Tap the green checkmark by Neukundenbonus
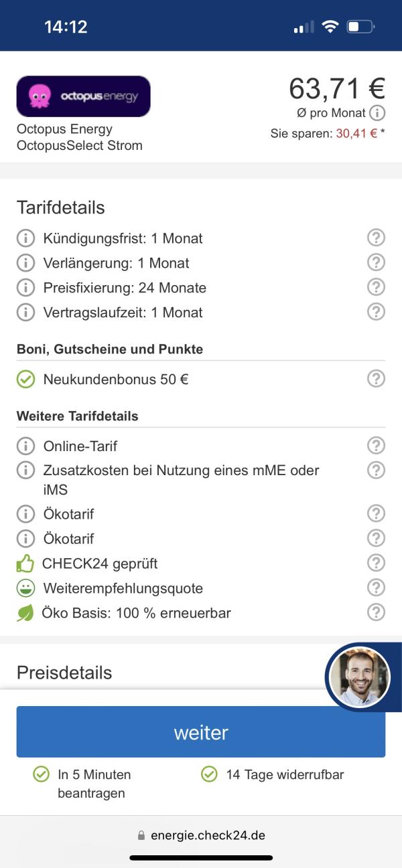The image size is (402, 868). coord(25,379)
